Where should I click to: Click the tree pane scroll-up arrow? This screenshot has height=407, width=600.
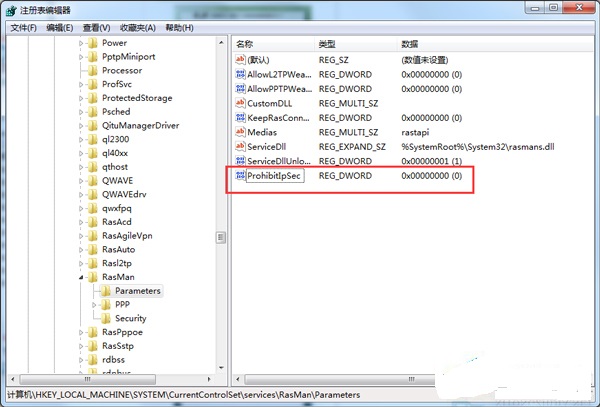221,42
